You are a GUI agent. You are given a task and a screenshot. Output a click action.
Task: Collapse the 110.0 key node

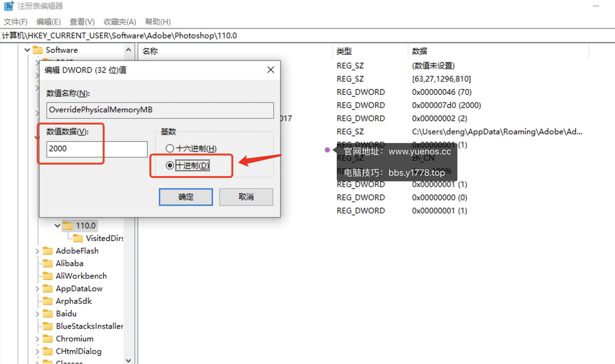pyautogui.click(x=57, y=226)
